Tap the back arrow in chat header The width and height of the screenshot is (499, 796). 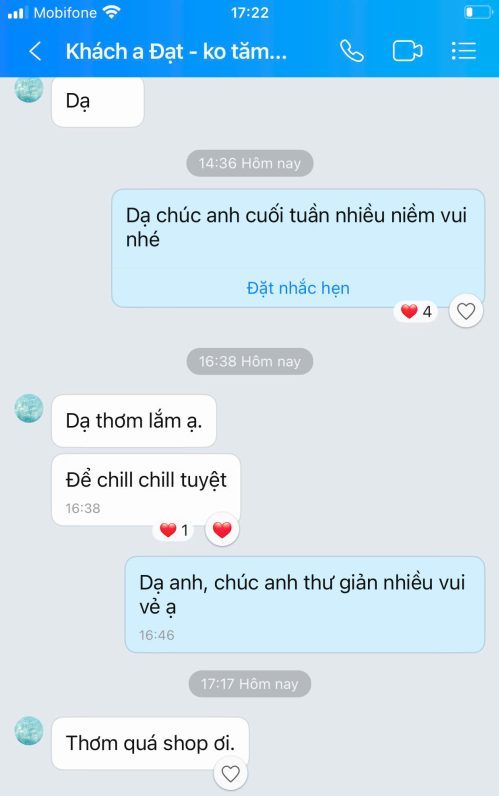point(35,51)
